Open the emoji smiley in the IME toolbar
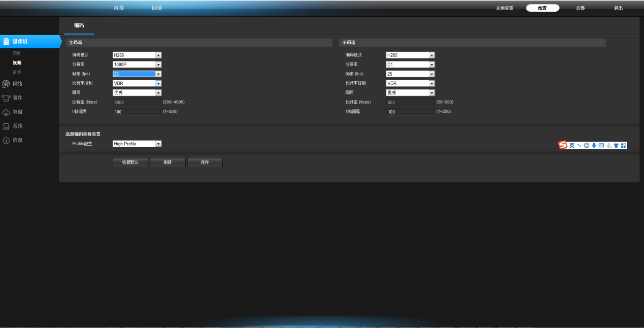644x328 pixels. click(x=586, y=146)
